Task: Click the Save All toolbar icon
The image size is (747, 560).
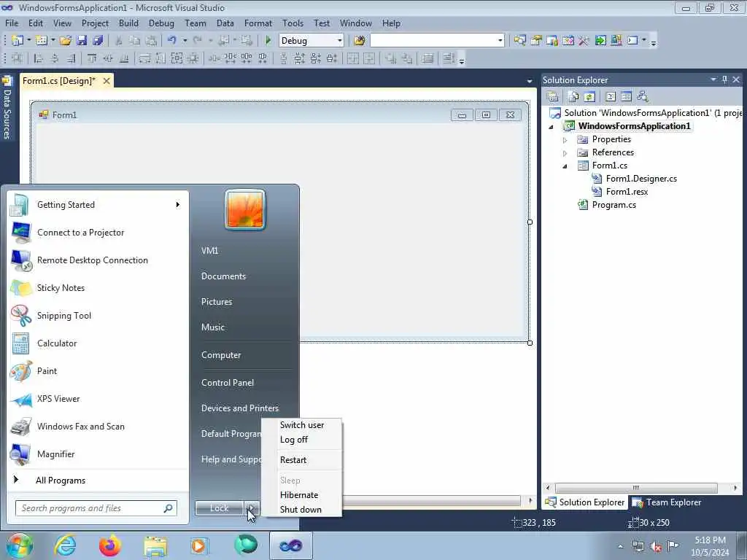Action: 98,41
